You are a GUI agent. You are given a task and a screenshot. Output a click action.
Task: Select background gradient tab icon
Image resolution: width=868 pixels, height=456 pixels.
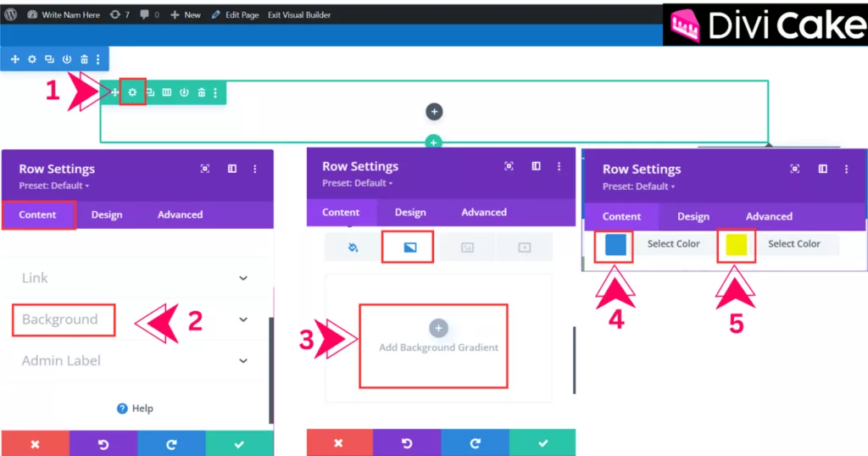[x=409, y=247]
